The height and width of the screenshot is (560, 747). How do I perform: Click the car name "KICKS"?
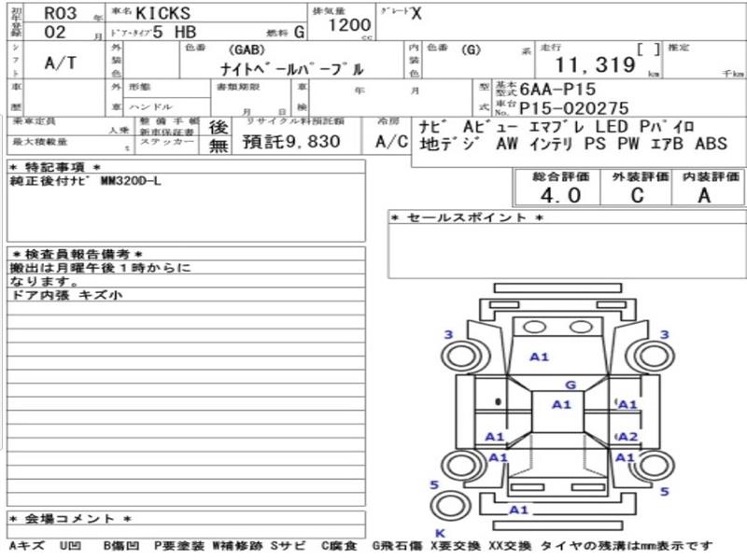(x=162, y=13)
